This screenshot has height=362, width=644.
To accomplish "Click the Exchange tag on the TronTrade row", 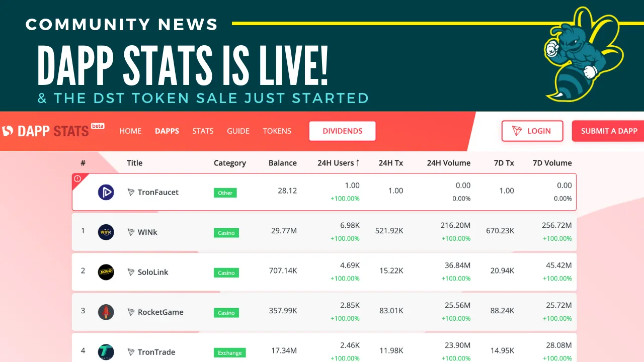I will (x=230, y=353).
